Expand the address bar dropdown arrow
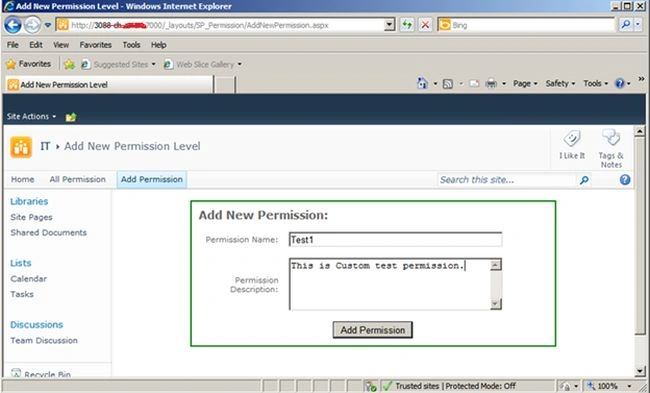This screenshot has height=393, width=650. tap(389, 25)
